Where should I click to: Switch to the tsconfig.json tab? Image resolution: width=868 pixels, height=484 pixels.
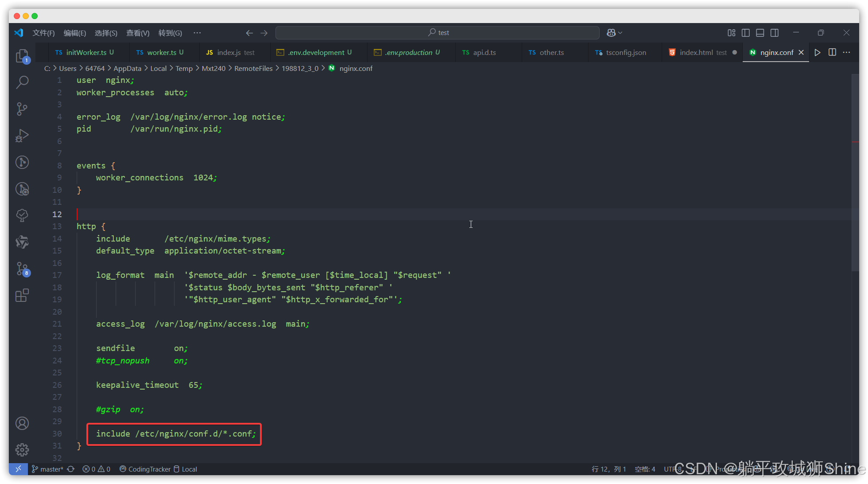click(x=625, y=52)
